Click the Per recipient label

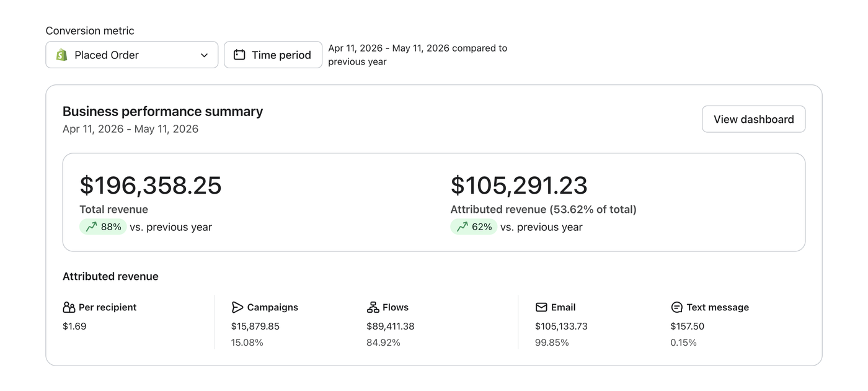(x=107, y=307)
